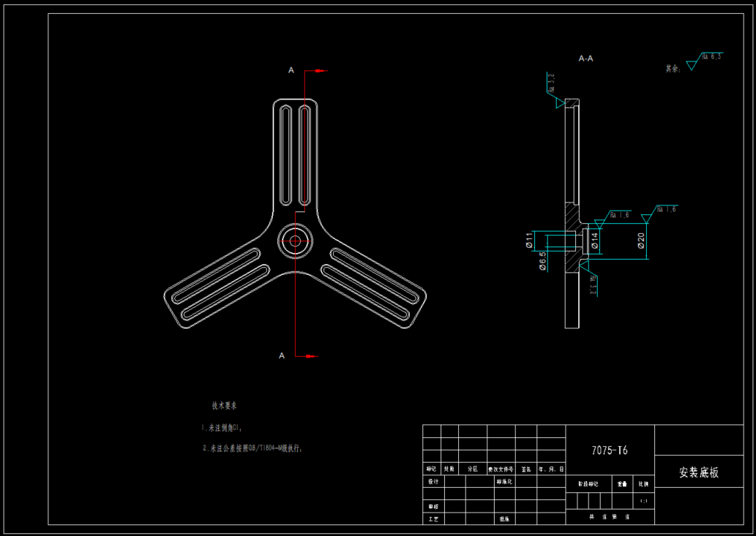
Task: Select the 安装底板 part name text
Action: 699,472
